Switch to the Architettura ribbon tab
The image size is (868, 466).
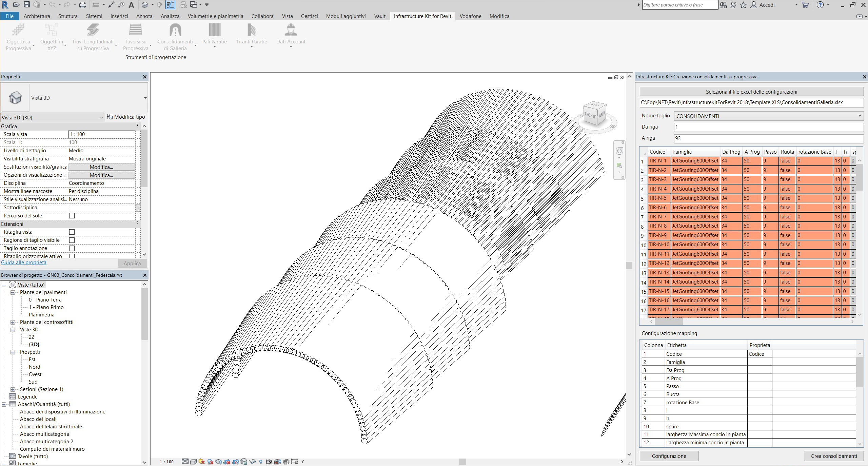click(37, 16)
